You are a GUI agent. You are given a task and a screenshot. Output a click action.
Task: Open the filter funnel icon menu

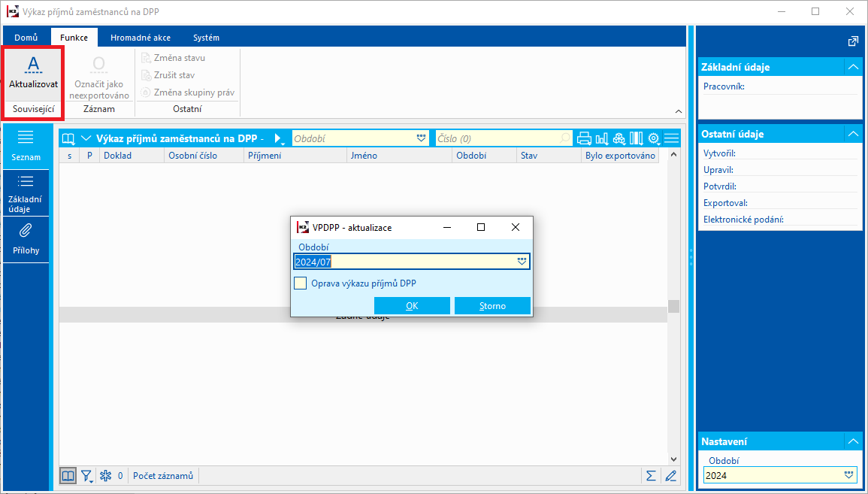coord(87,476)
